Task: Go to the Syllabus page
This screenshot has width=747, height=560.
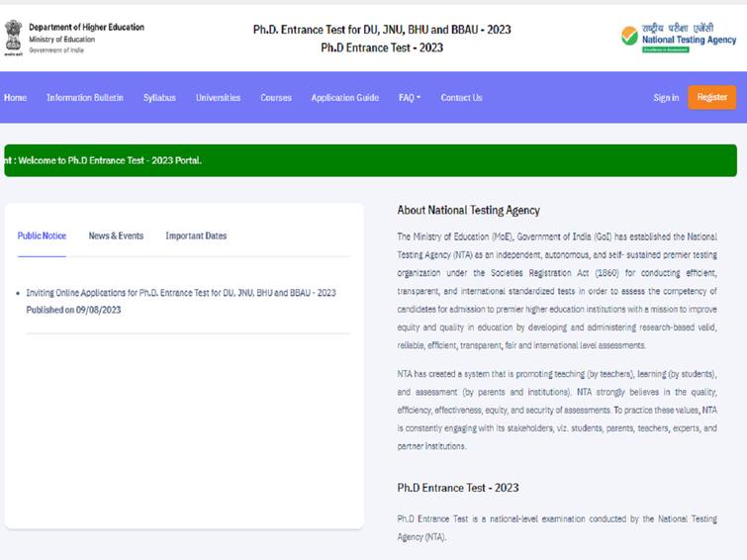Action: tap(159, 98)
